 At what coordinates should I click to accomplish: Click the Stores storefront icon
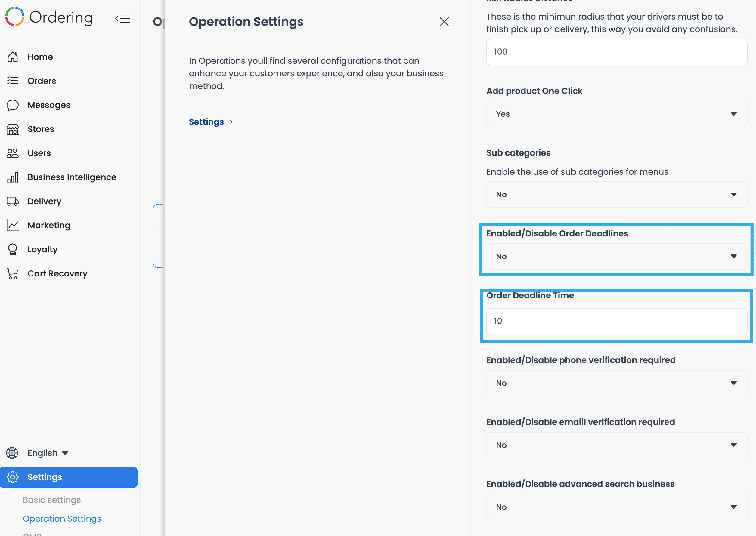click(13, 129)
